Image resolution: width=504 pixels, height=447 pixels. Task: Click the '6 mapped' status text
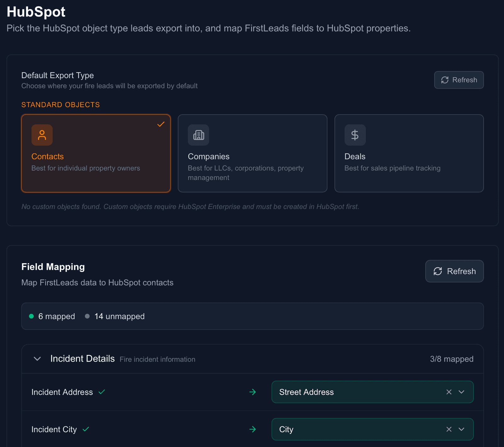click(x=57, y=316)
